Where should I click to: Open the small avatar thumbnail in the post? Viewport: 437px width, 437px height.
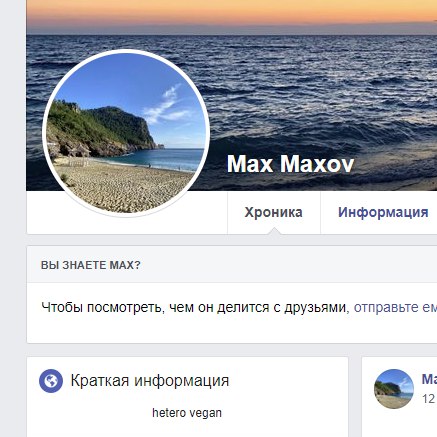[394, 389]
